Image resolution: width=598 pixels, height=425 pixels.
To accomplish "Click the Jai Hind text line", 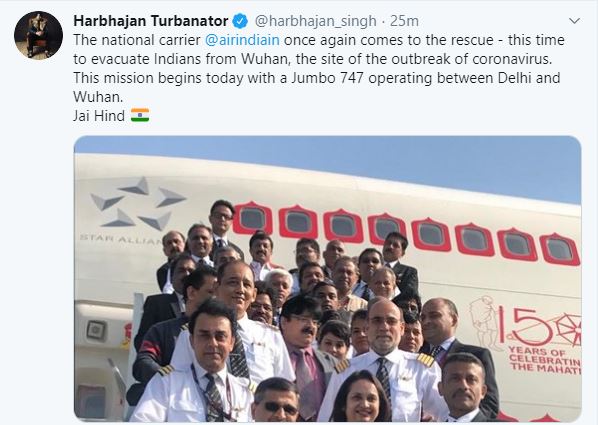I will [99, 116].
